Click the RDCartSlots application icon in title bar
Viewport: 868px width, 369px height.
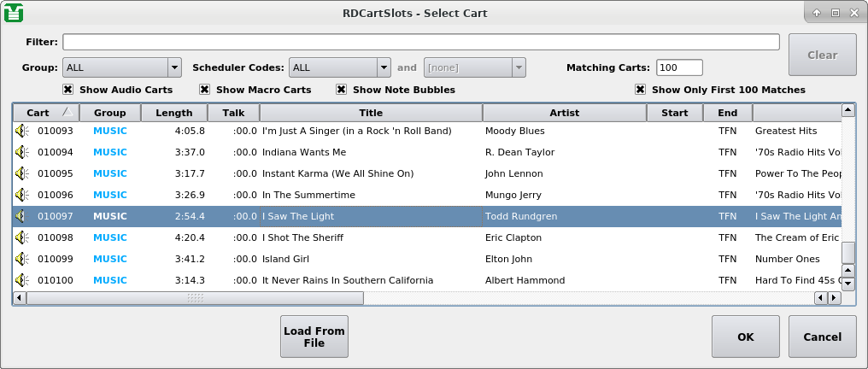14,13
